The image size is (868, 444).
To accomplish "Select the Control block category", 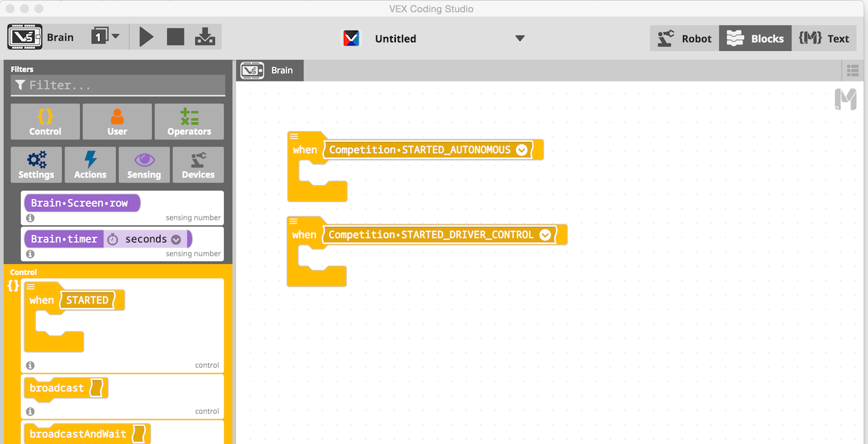I will (45, 122).
